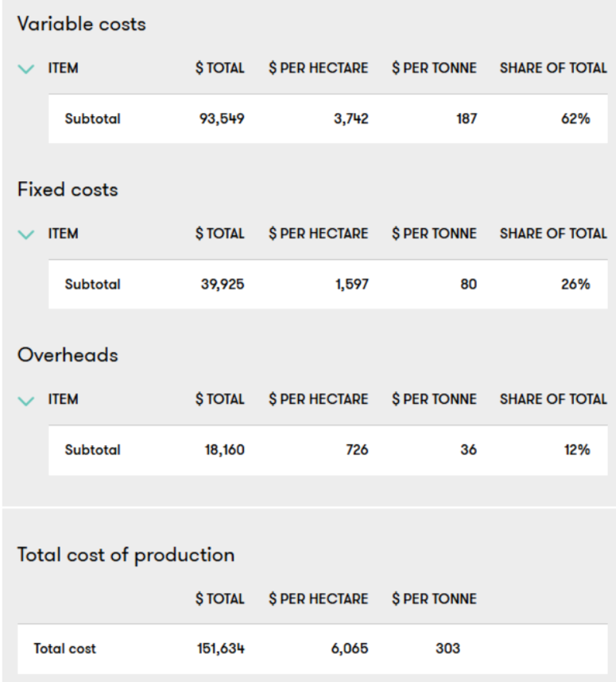Viewport: 616px width, 682px height.
Task: Click the total cost per hectare 6,065
Action: click(x=350, y=649)
